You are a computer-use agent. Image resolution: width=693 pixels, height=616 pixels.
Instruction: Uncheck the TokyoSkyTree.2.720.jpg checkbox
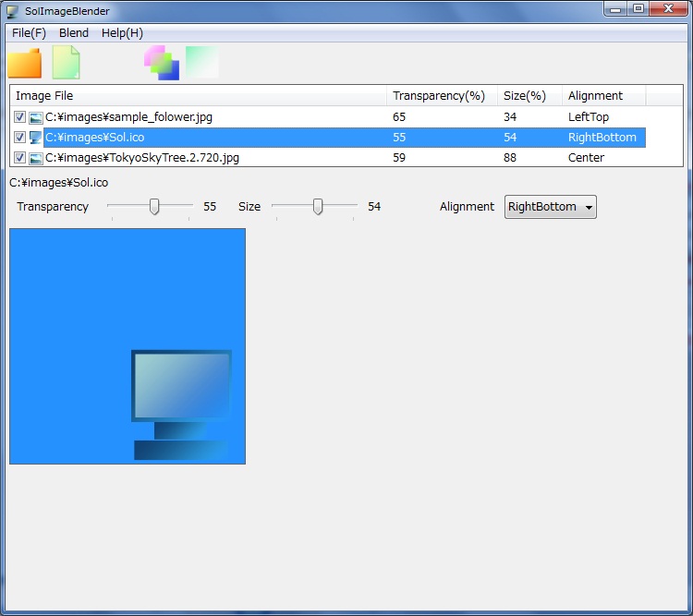19,158
